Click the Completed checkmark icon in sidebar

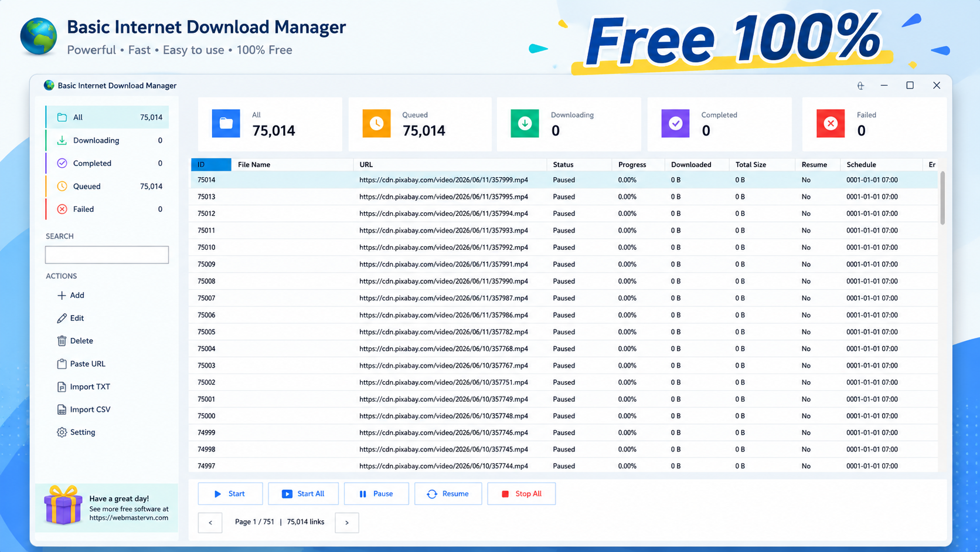62,163
